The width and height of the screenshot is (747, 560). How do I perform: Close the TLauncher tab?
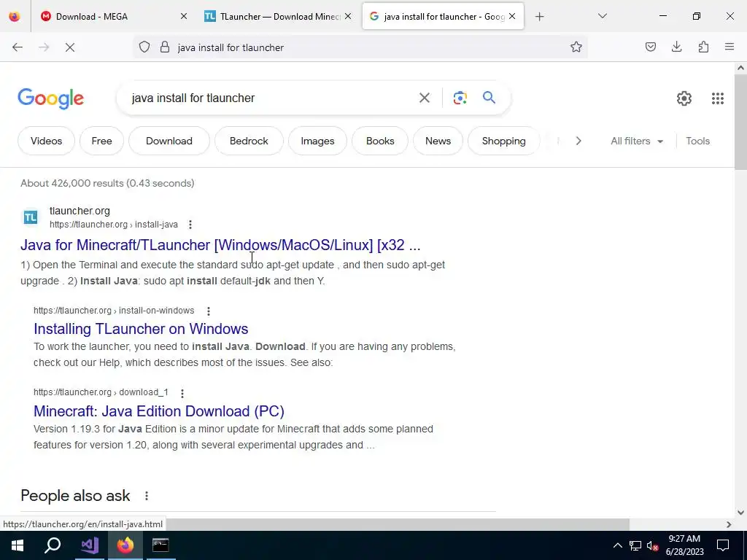[348, 16]
